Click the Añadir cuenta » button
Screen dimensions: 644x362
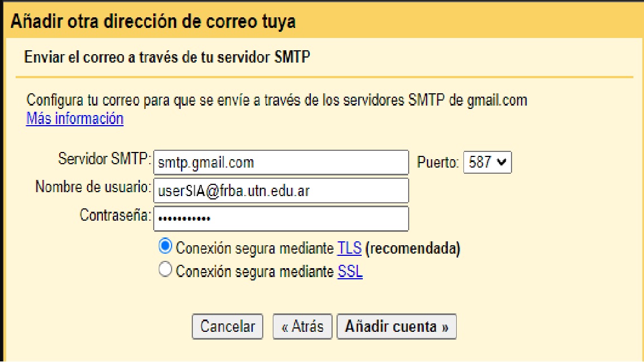tap(396, 326)
